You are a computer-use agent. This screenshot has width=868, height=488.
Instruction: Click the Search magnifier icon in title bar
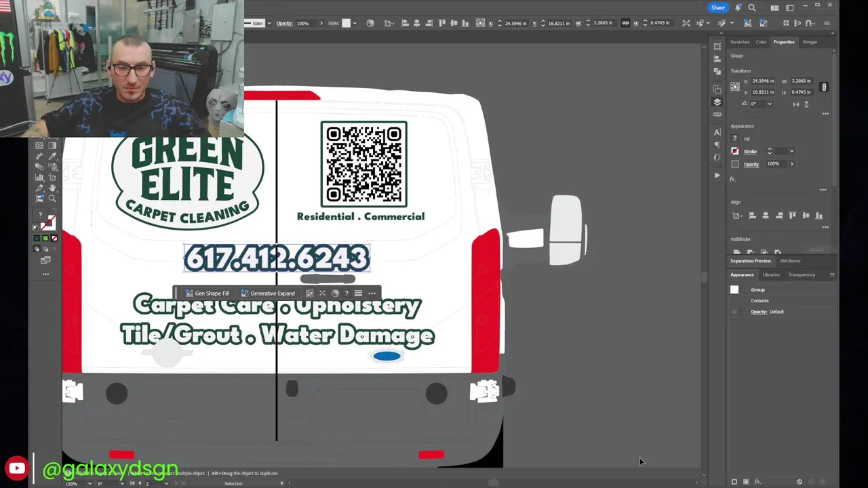pyautogui.click(x=751, y=7)
